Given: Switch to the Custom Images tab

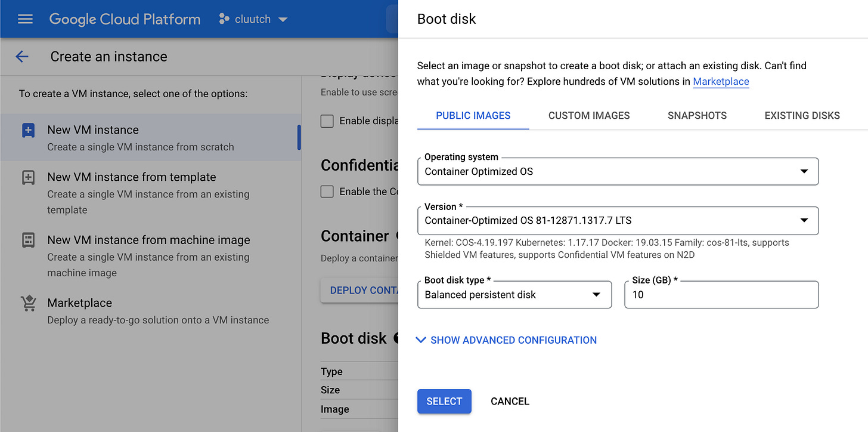Looking at the screenshot, I should pos(589,116).
